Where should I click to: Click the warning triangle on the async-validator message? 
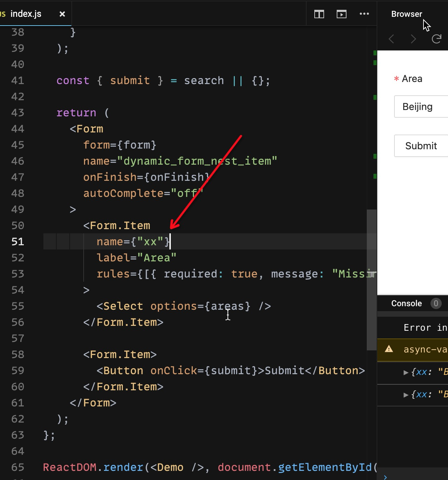pos(390,349)
